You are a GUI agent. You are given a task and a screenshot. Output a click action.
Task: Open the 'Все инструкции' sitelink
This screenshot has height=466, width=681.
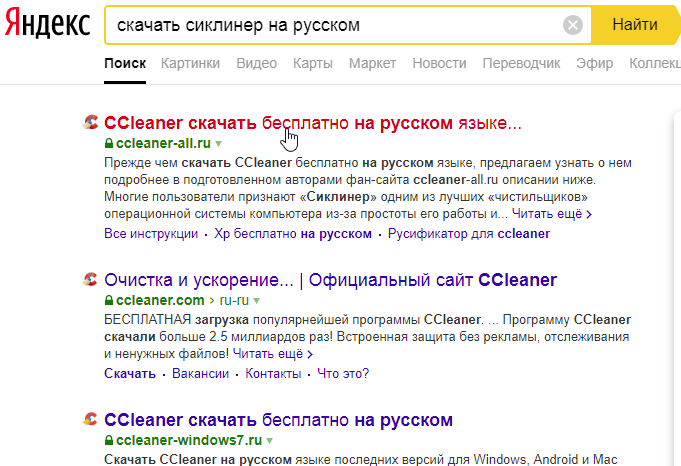point(151,234)
